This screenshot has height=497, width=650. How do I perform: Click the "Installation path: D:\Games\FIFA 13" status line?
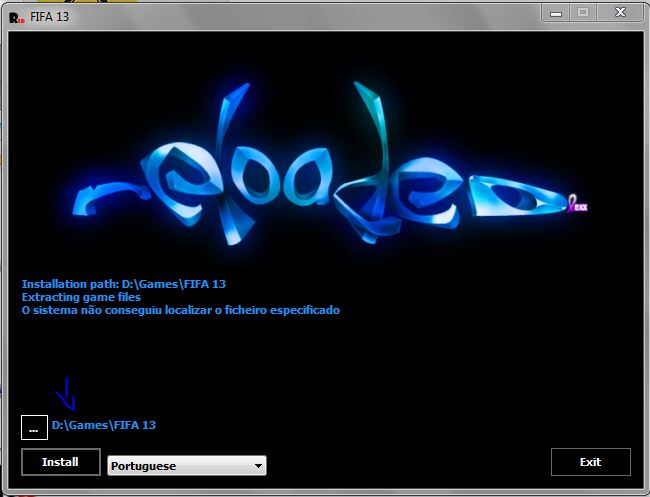[x=131, y=284]
